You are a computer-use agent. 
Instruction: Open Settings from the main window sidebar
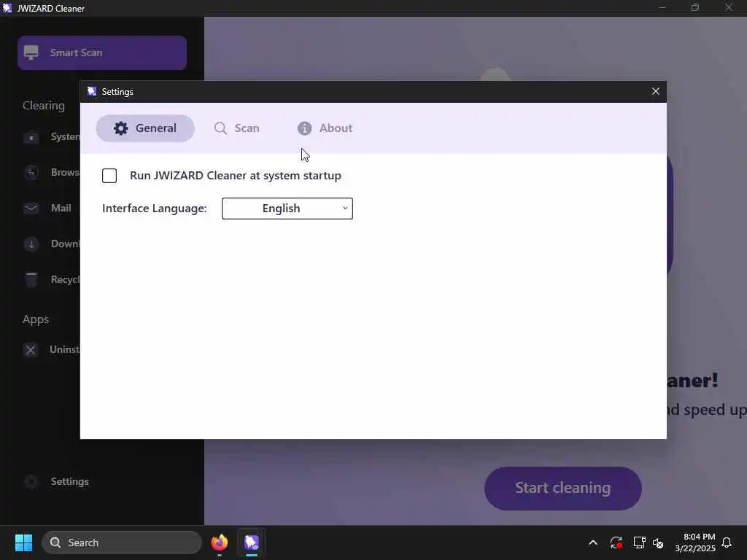[x=56, y=482]
